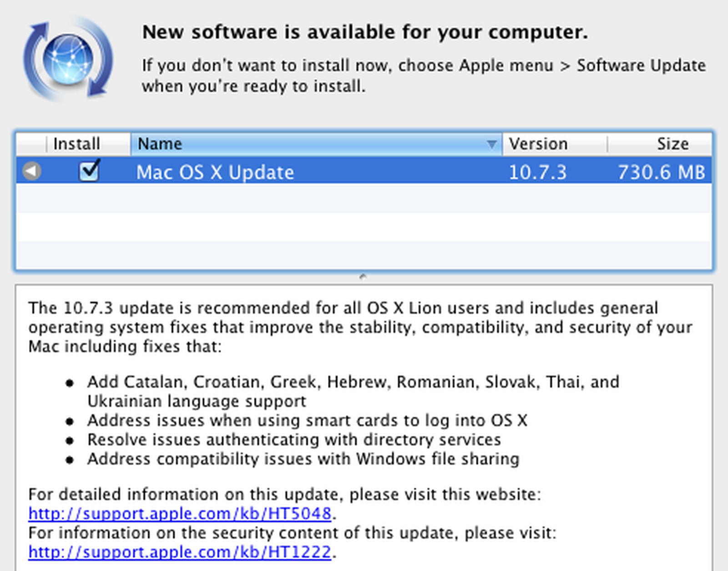This screenshot has width=728, height=571.
Task: Uncheck the Mac OS X Update install checkbox
Action: click(x=89, y=172)
